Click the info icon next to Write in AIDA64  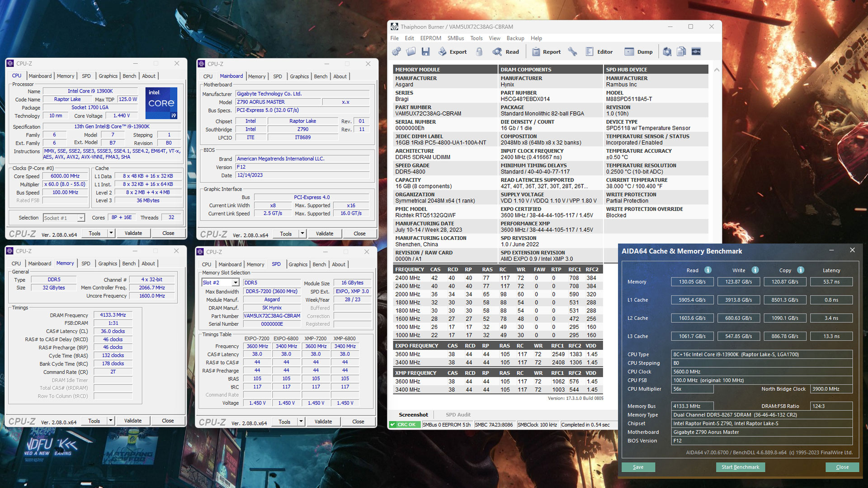[x=755, y=270]
